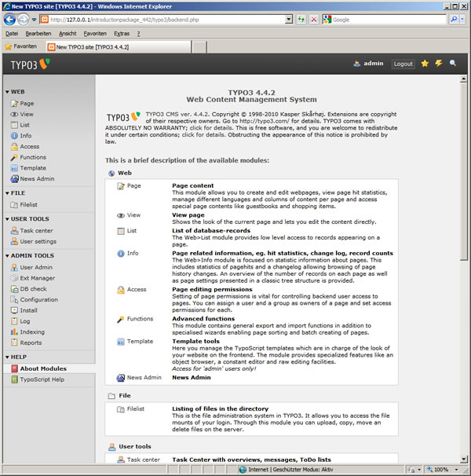Open the search magnifier in TYPO3 header
Screen dimensions: 471x476
coord(453,64)
